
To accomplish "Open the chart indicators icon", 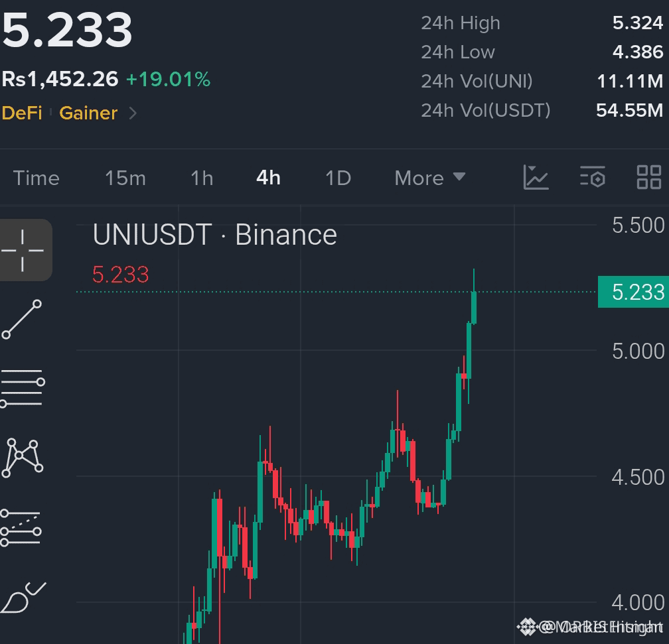I will coord(536,178).
